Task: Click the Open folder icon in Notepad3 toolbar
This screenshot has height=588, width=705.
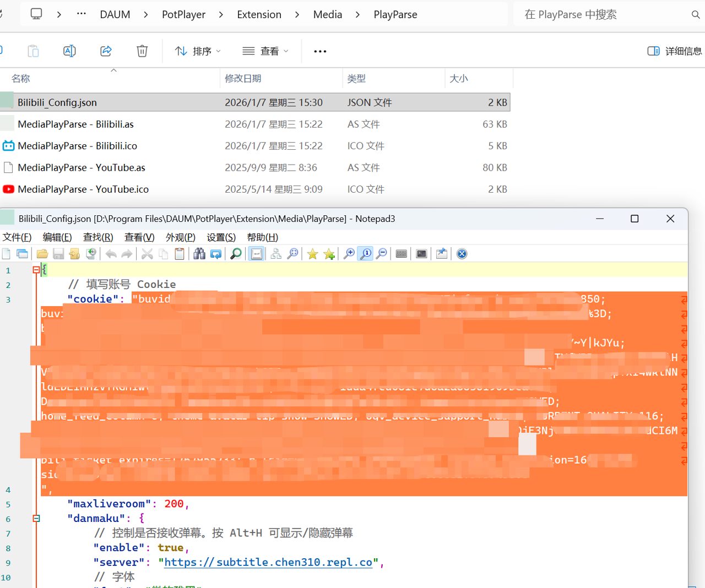Action: [42, 254]
